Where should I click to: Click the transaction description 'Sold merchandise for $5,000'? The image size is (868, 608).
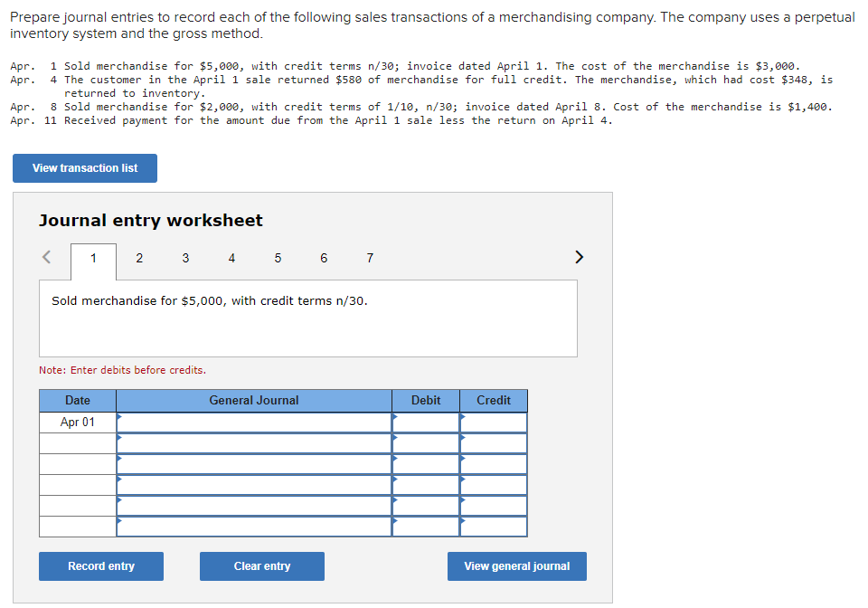tap(209, 300)
